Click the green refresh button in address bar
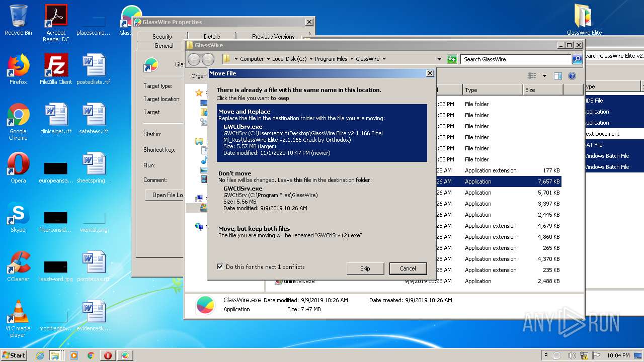644x362 pixels. pos(452,59)
